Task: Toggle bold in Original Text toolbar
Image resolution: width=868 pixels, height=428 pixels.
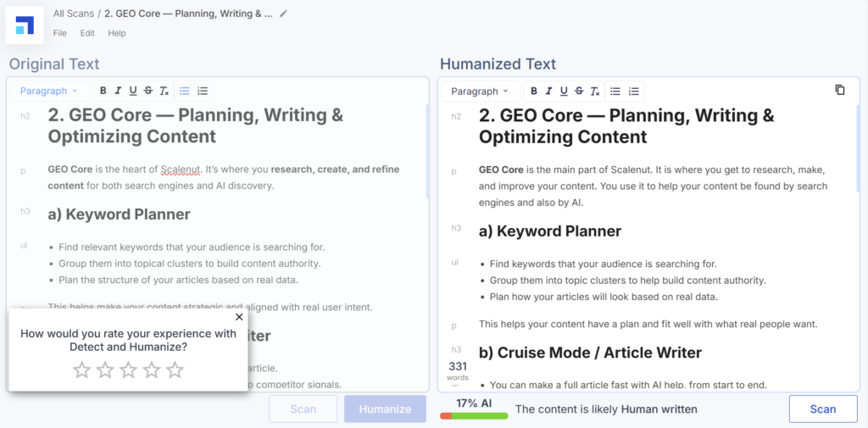Action: pyautogui.click(x=103, y=91)
